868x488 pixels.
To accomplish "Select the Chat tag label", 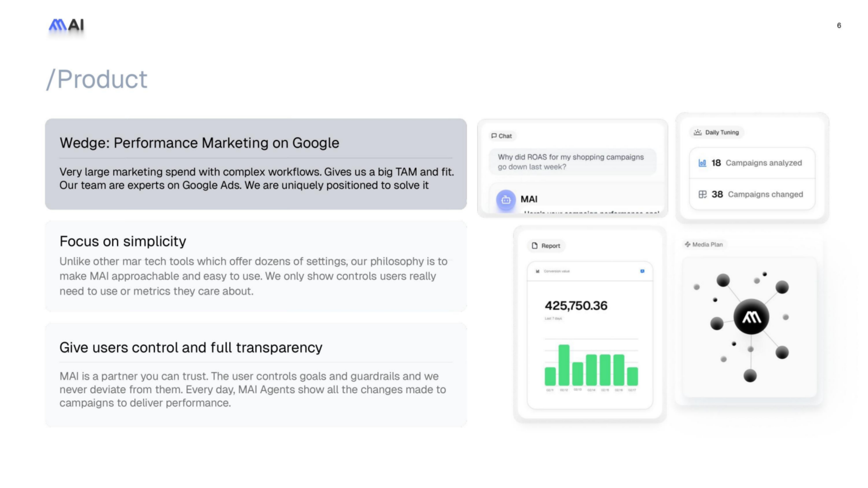I will click(x=505, y=136).
